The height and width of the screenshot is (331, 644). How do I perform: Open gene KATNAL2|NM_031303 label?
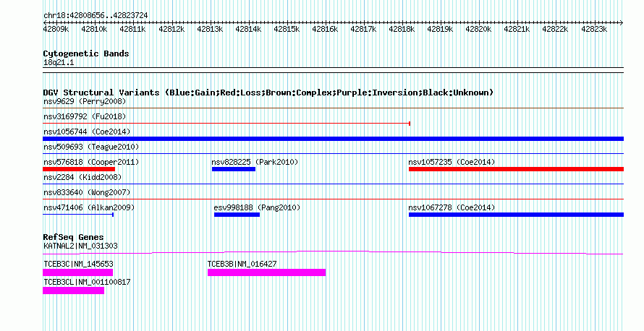tap(80, 246)
